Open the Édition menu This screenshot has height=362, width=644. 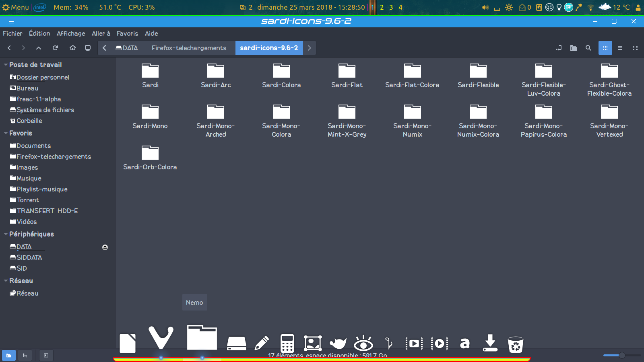39,33
